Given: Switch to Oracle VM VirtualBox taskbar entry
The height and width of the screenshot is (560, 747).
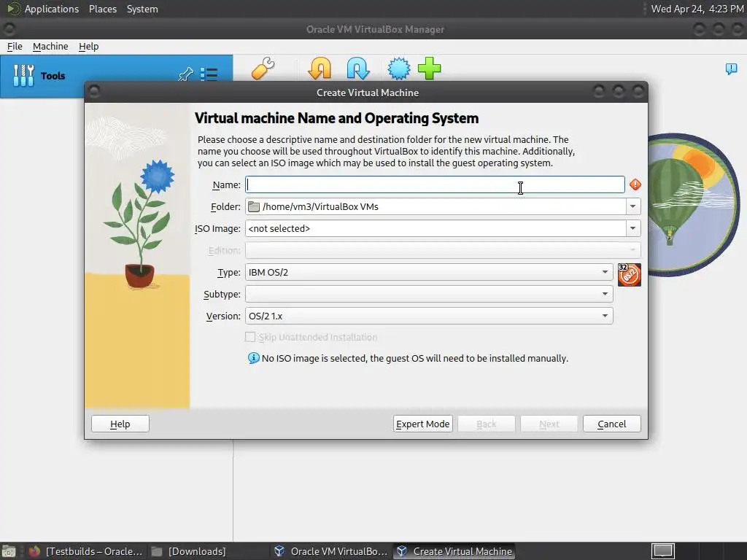Looking at the screenshot, I should pyautogui.click(x=332, y=551).
